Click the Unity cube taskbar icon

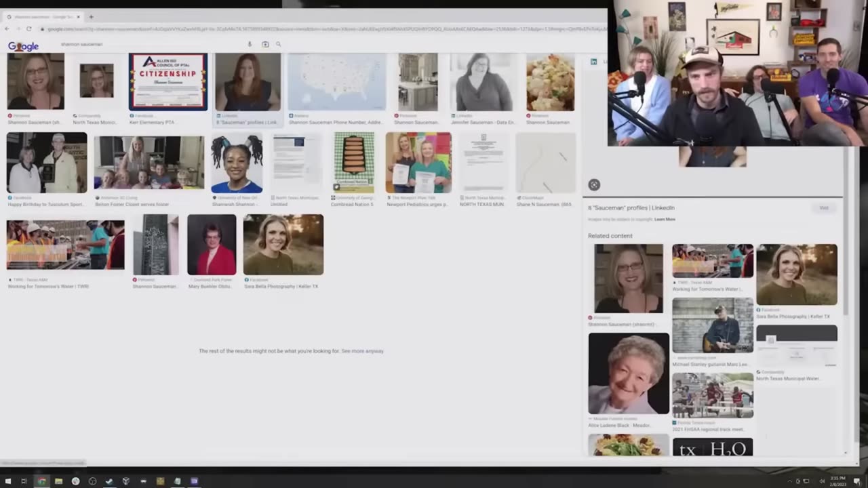click(126, 481)
